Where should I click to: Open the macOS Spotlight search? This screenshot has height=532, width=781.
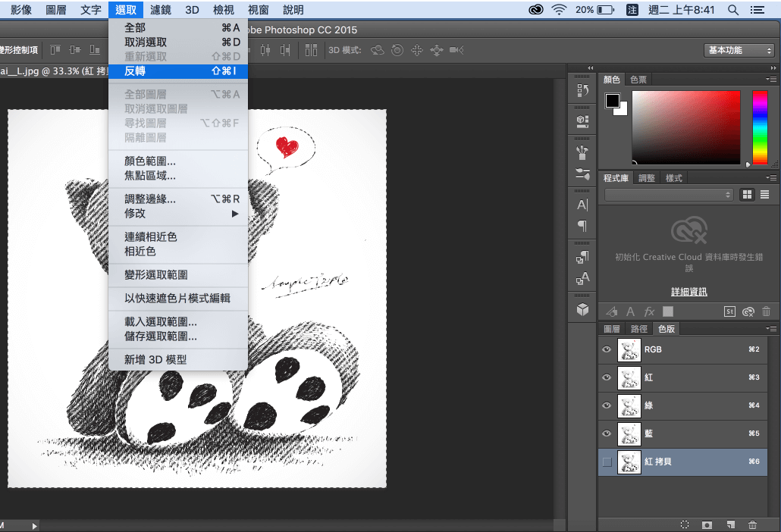pos(732,10)
